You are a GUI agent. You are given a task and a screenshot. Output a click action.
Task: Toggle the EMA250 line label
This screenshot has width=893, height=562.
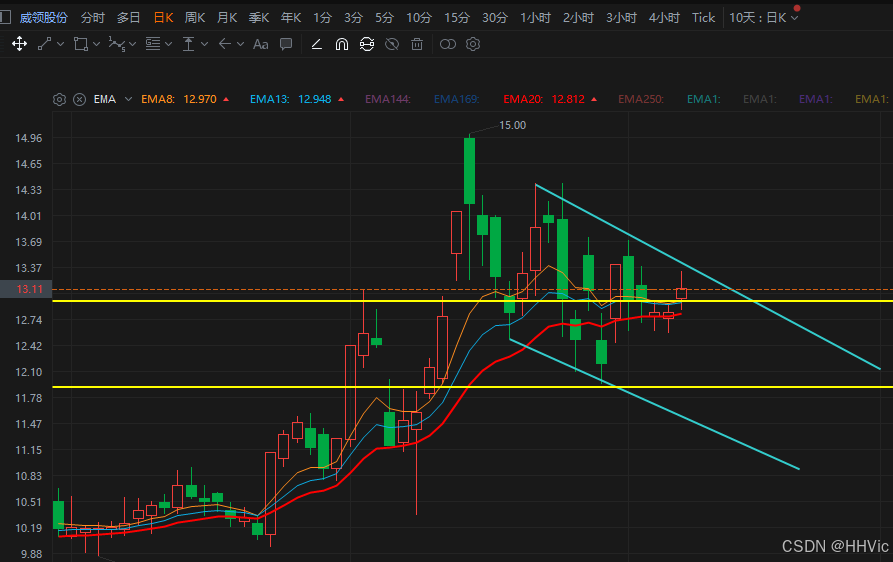pos(641,99)
